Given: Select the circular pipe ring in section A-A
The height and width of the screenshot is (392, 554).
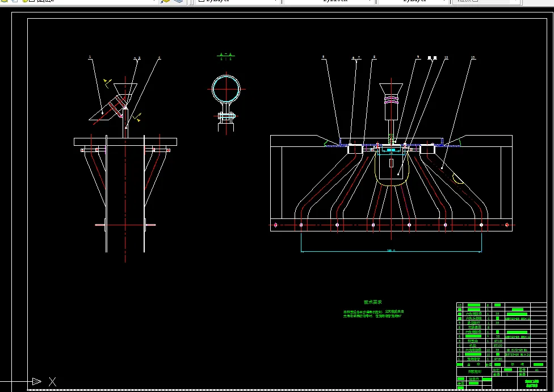Looking at the screenshot, I should [x=226, y=89].
